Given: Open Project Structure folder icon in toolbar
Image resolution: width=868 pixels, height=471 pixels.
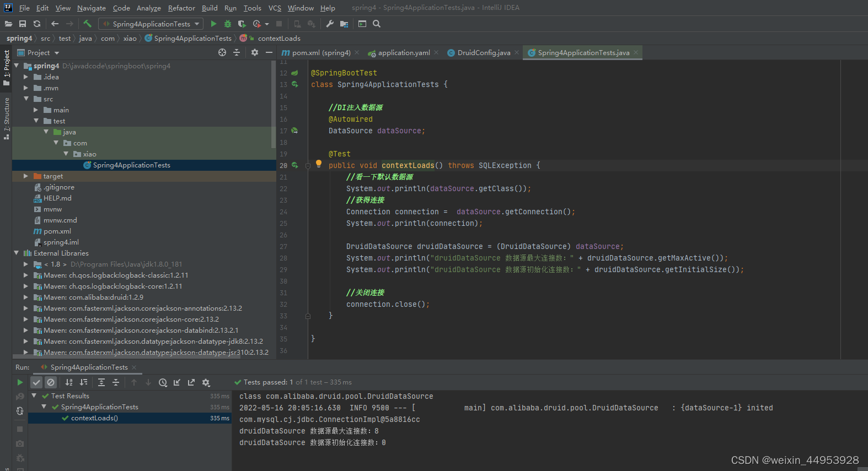Looking at the screenshot, I should click(344, 24).
